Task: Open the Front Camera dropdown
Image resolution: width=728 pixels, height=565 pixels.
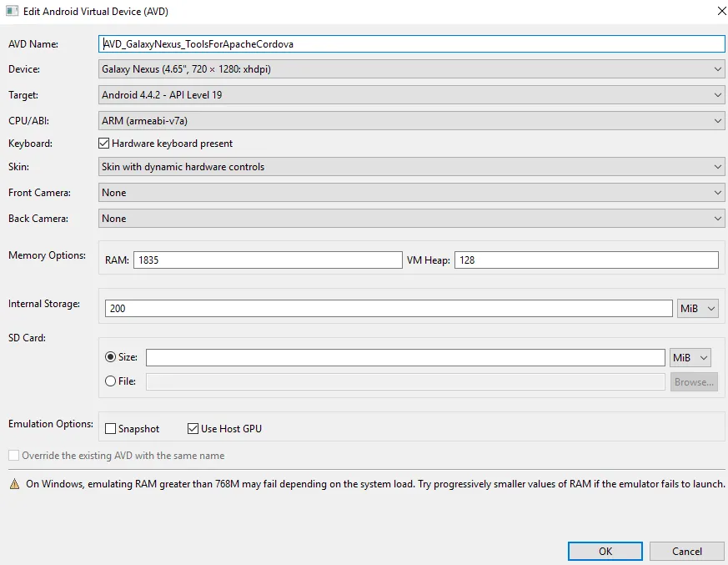Action: pyautogui.click(x=411, y=192)
